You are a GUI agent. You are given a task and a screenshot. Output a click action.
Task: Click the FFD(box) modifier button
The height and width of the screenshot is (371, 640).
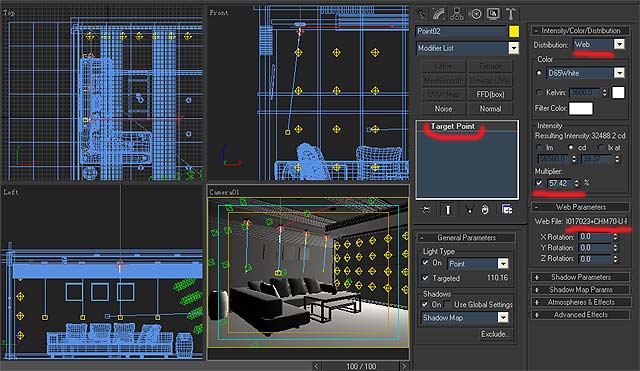(490, 94)
